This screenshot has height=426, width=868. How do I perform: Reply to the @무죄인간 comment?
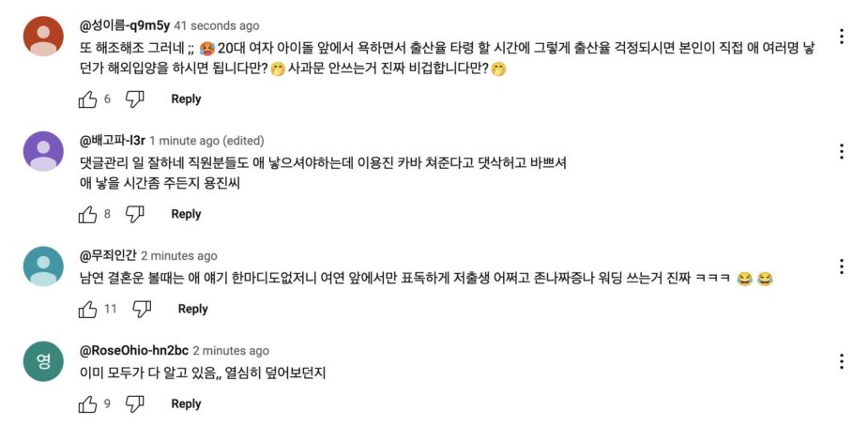coord(192,309)
